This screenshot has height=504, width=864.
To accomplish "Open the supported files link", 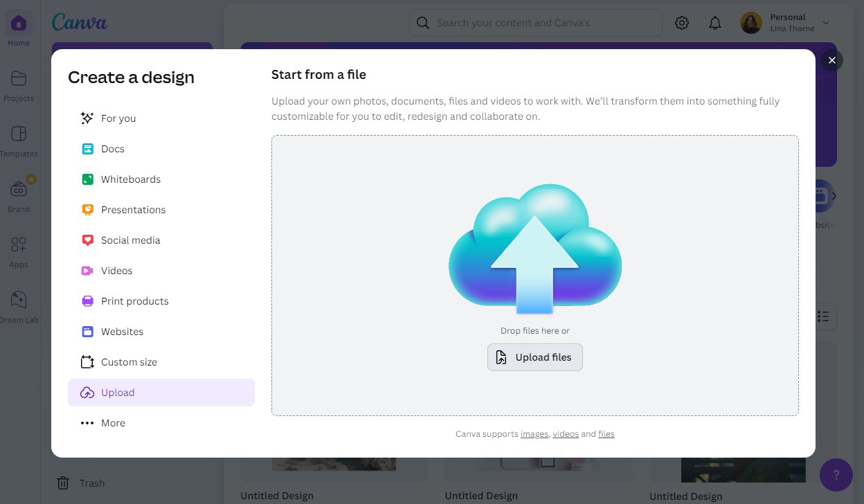I will (x=606, y=434).
